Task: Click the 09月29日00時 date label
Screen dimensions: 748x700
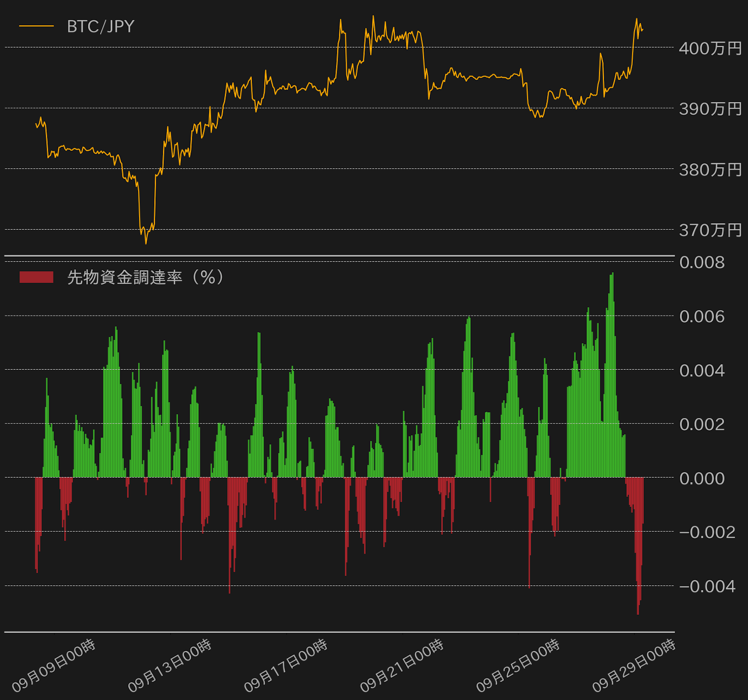Action: point(634,665)
